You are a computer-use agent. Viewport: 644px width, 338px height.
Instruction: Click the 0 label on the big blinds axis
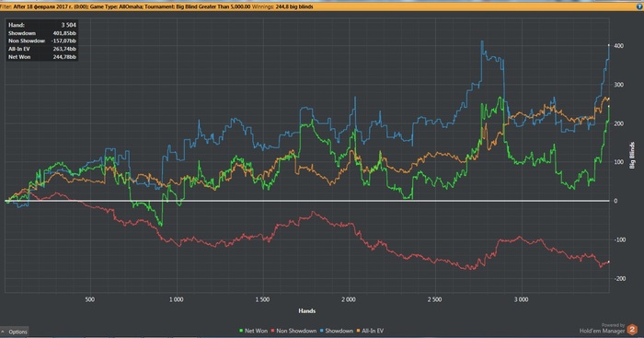pyautogui.click(x=615, y=201)
